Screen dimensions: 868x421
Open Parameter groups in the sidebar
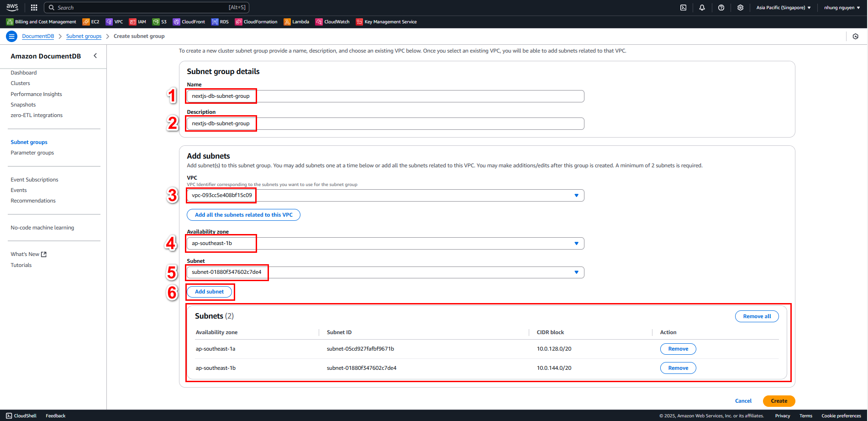tap(32, 153)
